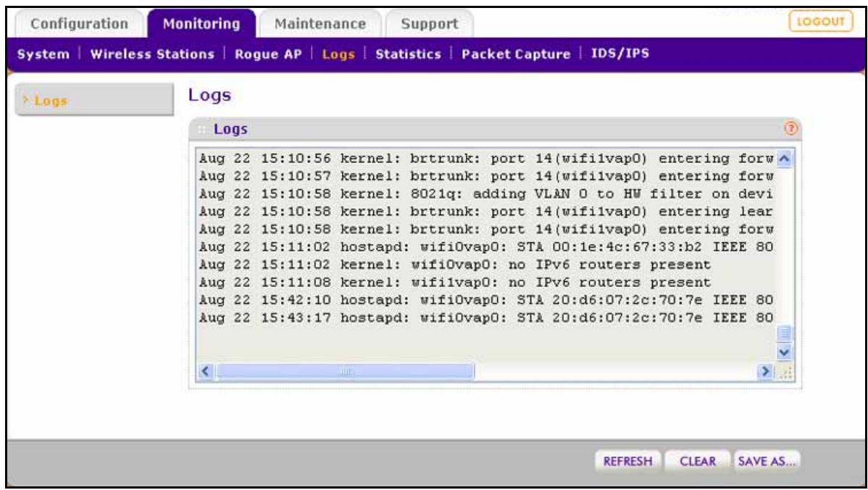The width and height of the screenshot is (868, 490).
Task: Click the CLEAR button
Action: pyautogui.click(x=698, y=461)
